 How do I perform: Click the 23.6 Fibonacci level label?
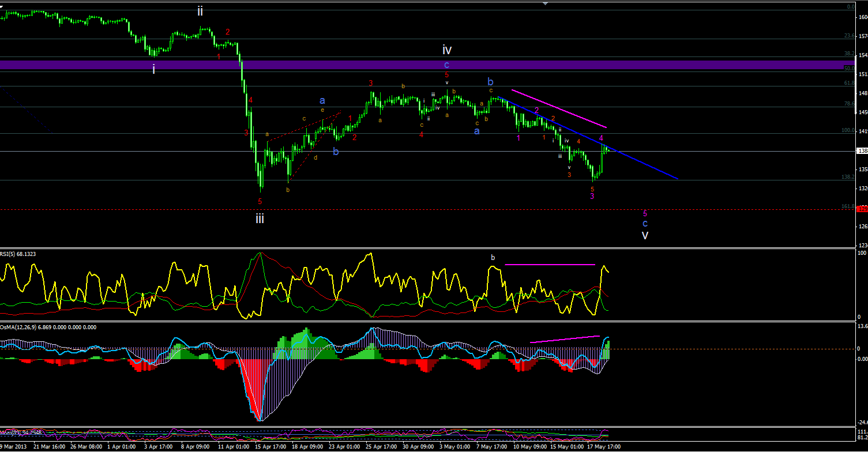click(x=849, y=36)
